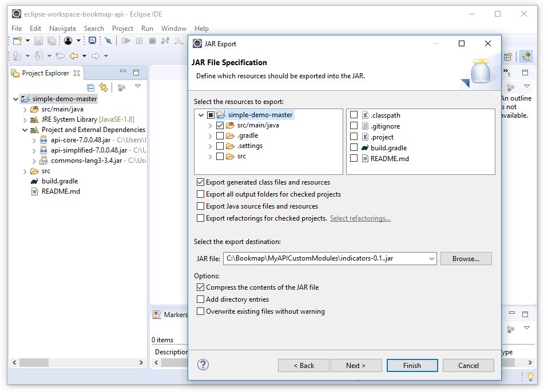Enable Export Java source files and resources
Viewport: 548px width, 392px height.
point(200,206)
